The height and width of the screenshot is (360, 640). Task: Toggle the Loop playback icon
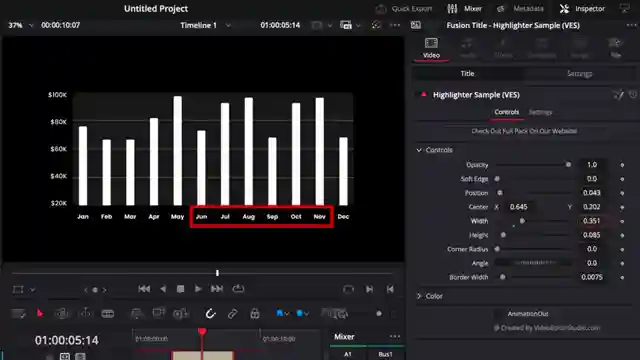(238, 289)
